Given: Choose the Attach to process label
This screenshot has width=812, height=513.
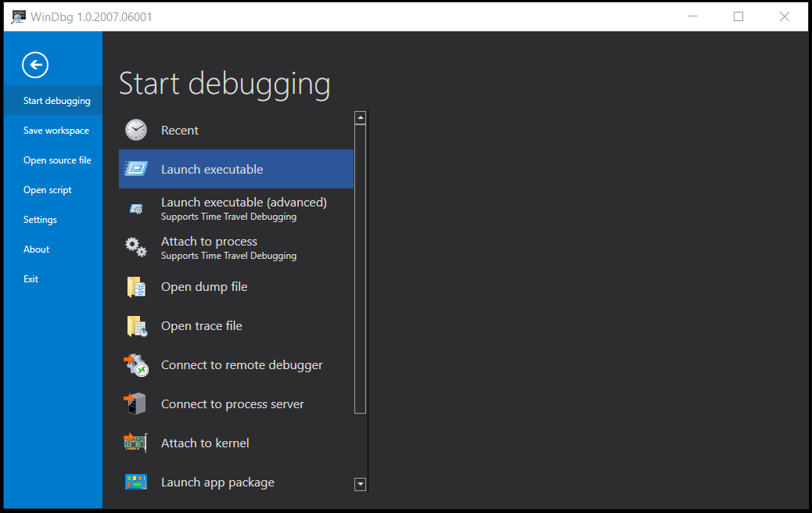Looking at the screenshot, I should click(209, 241).
